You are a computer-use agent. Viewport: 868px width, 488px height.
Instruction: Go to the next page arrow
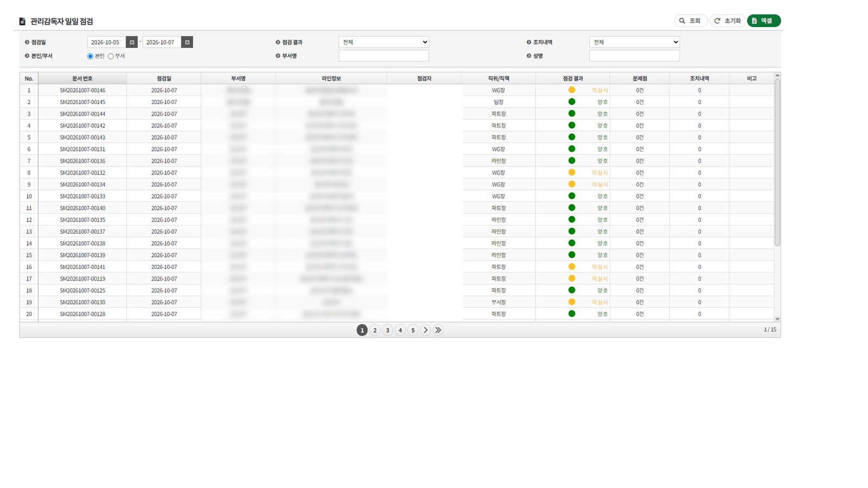click(x=425, y=330)
